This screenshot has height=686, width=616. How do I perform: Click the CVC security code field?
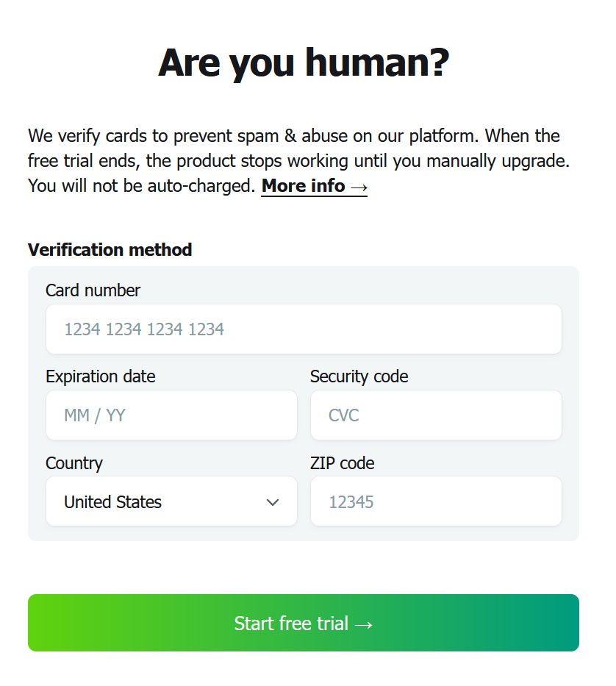pyautogui.click(x=436, y=415)
